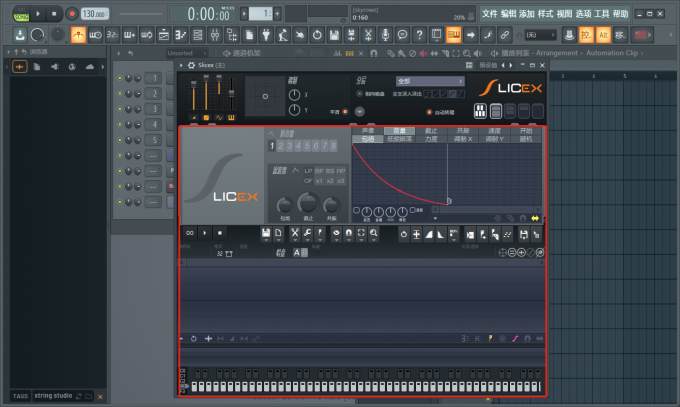Click the main transport record button

[x=72, y=14]
